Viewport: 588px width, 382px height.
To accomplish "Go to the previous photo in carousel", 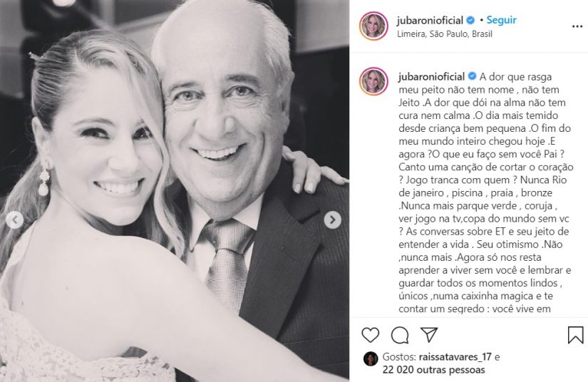I will click(x=15, y=220).
